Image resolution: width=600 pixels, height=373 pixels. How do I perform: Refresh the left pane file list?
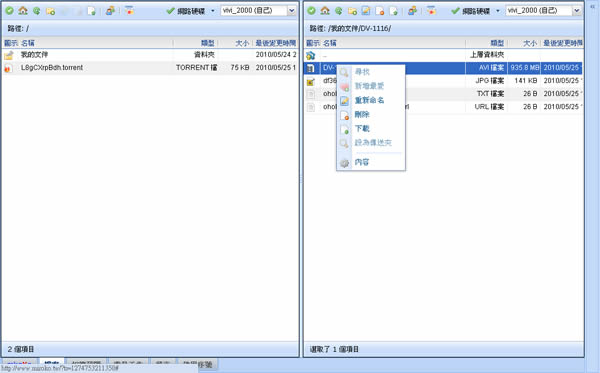(x=36, y=11)
